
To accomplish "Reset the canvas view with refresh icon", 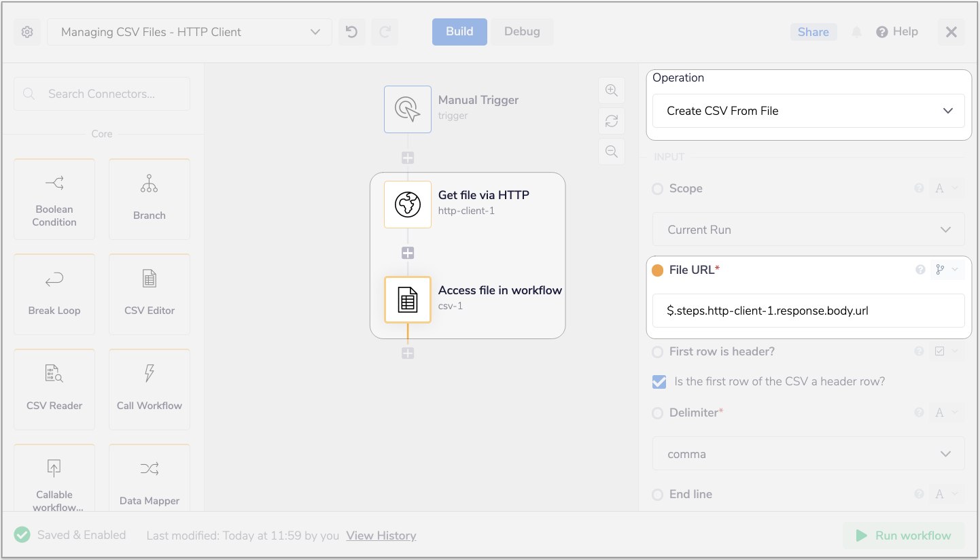I will tap(611, 121).
